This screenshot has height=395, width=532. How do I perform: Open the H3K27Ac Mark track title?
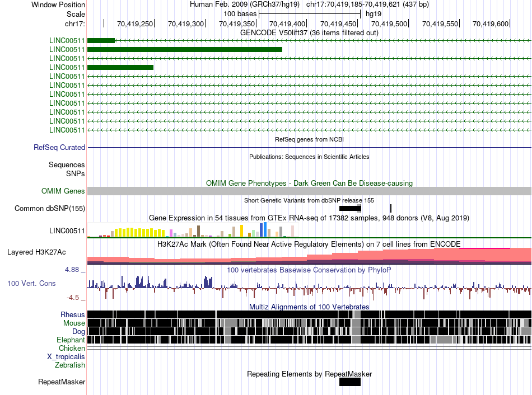[x=309, y=244]
